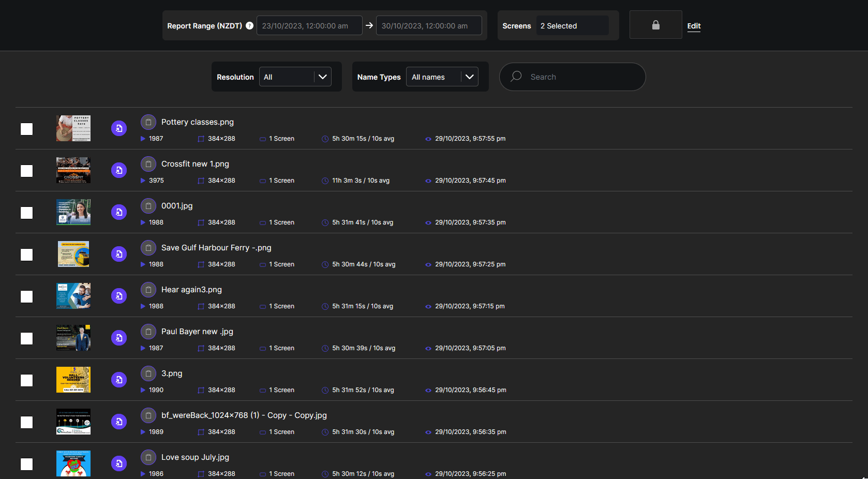Select the checkbox on the Paul Bayer new row
The image size is (868, 479).
(x=26, y=338)
